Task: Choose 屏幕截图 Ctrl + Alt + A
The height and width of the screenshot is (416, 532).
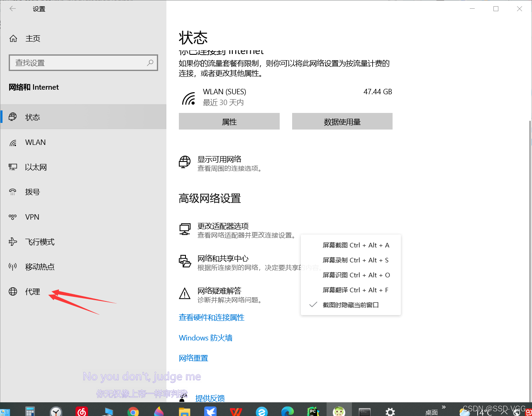Action: (x=356, y=245)
